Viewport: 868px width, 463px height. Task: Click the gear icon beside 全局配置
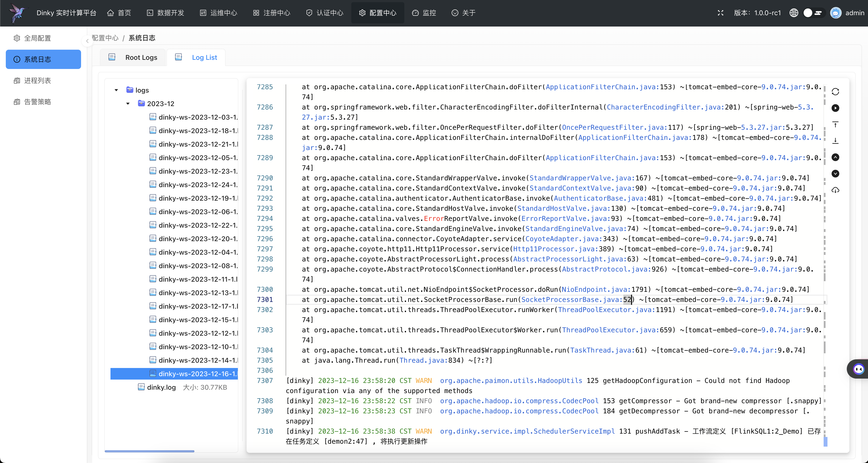coord(17,38)
